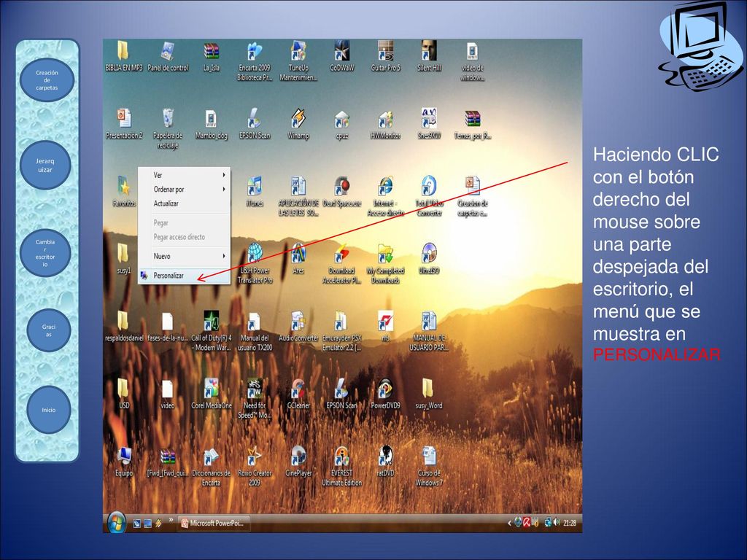Select the La_isla archive icon
This screenshot has width=747, height=560.
click(211, 52)
